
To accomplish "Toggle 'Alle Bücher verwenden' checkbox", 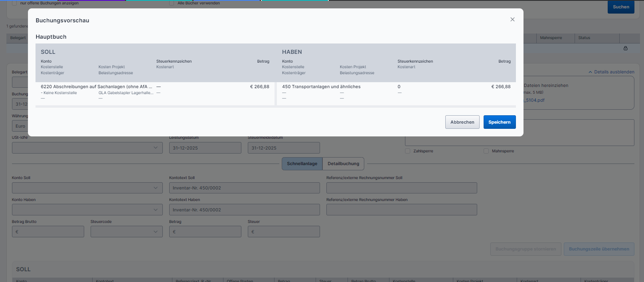I will pos(172,3).
